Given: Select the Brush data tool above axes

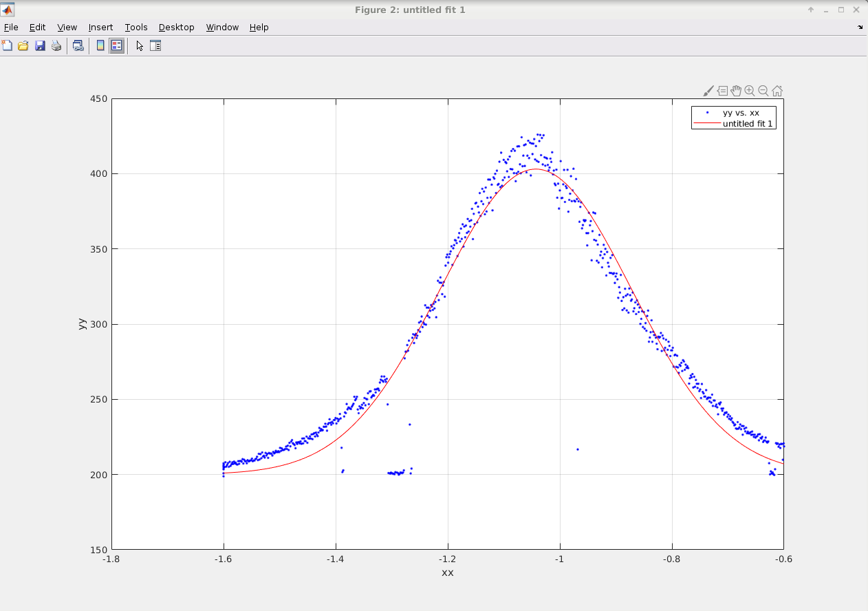Looking at the screenshot, I should (x=708, y=91).
